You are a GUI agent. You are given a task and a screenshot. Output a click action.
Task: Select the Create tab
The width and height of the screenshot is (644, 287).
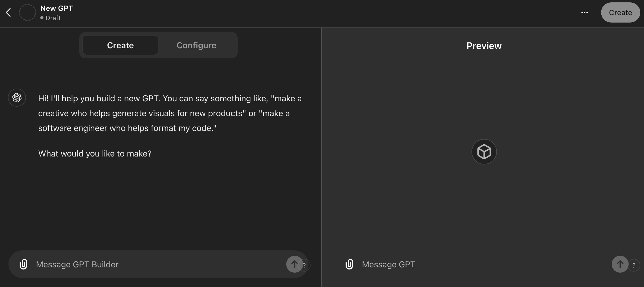[x=120, y=45]
